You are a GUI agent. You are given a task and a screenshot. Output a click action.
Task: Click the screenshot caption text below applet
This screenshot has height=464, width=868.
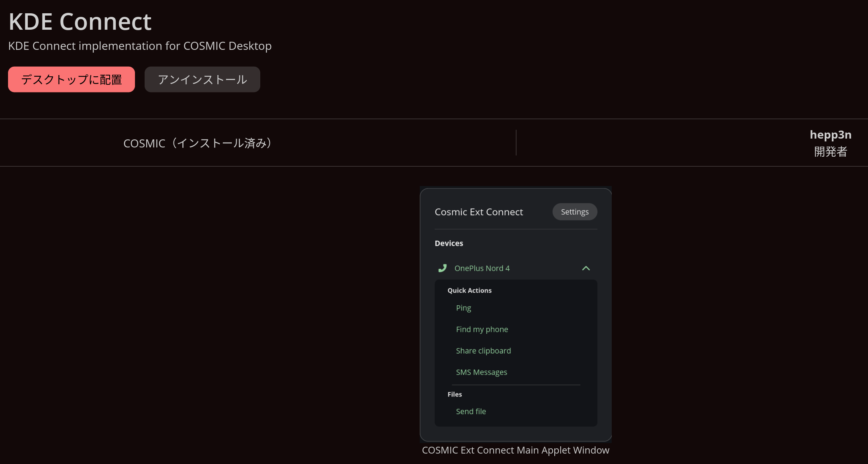[515, 450]
